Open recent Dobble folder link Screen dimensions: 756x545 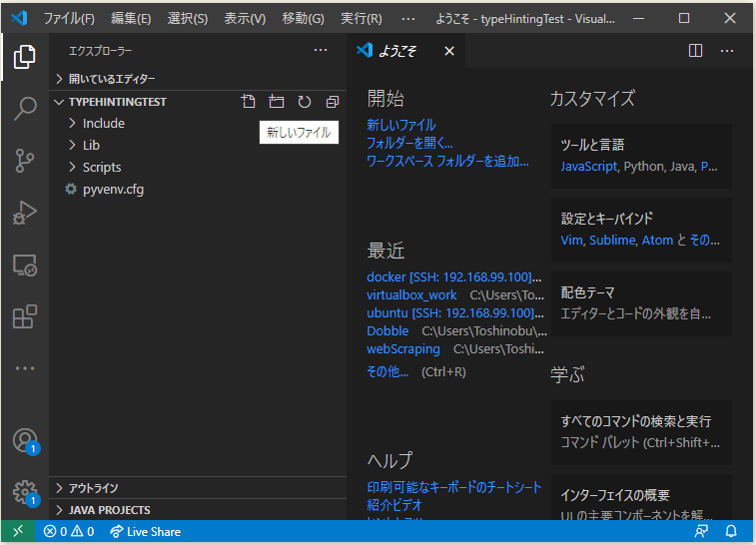[387, 331]
